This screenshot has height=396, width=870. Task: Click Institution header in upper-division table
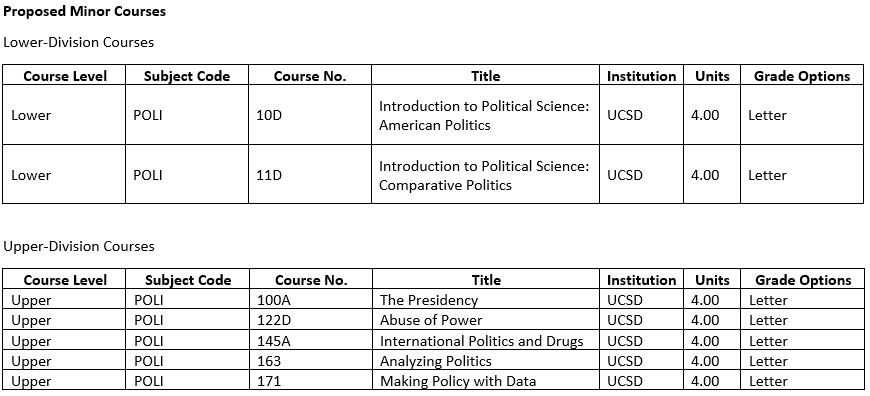coord(641,280)
